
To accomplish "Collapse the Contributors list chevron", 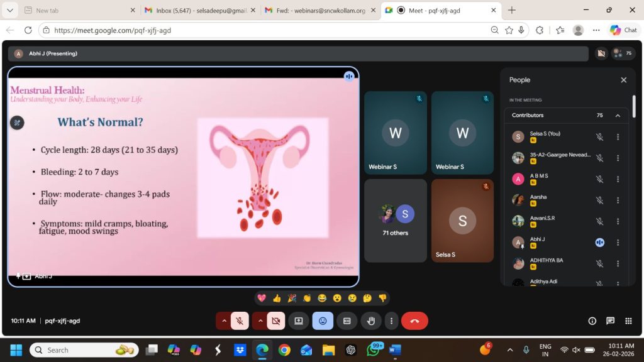I will (x=618, y=116).
